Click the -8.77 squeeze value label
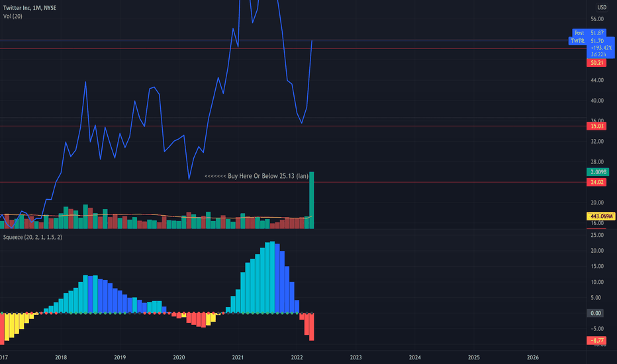 (596, 340)
